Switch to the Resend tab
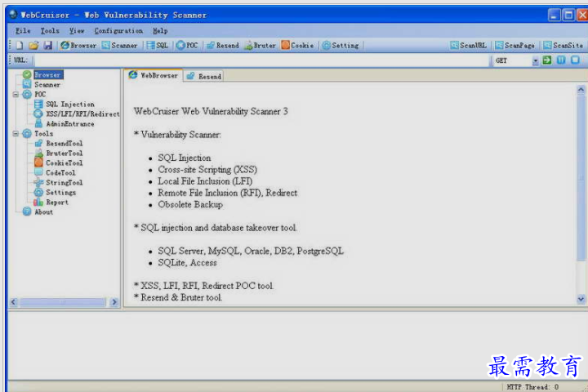The height and width of the screenshot is (392, 588). click(x=204, y=76)
